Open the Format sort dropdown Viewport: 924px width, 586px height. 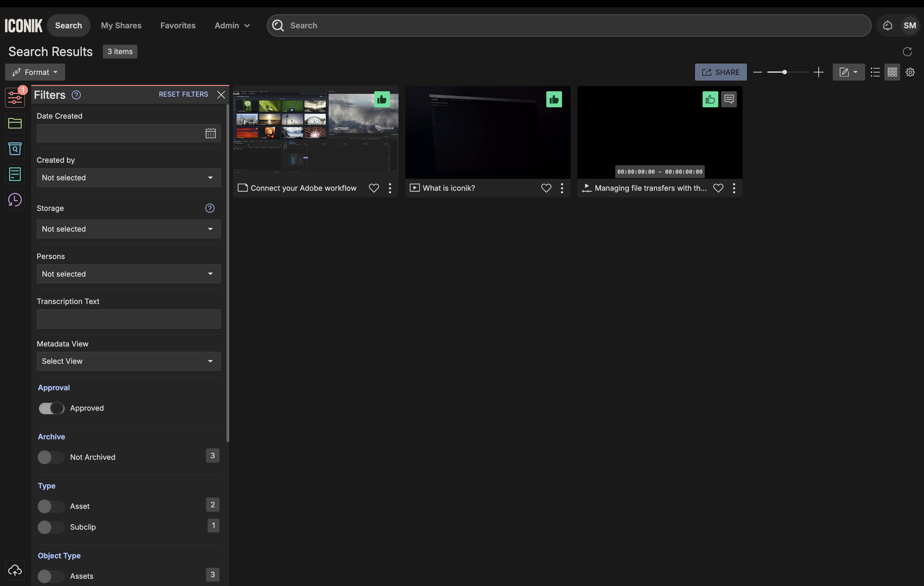coord(35,72)
